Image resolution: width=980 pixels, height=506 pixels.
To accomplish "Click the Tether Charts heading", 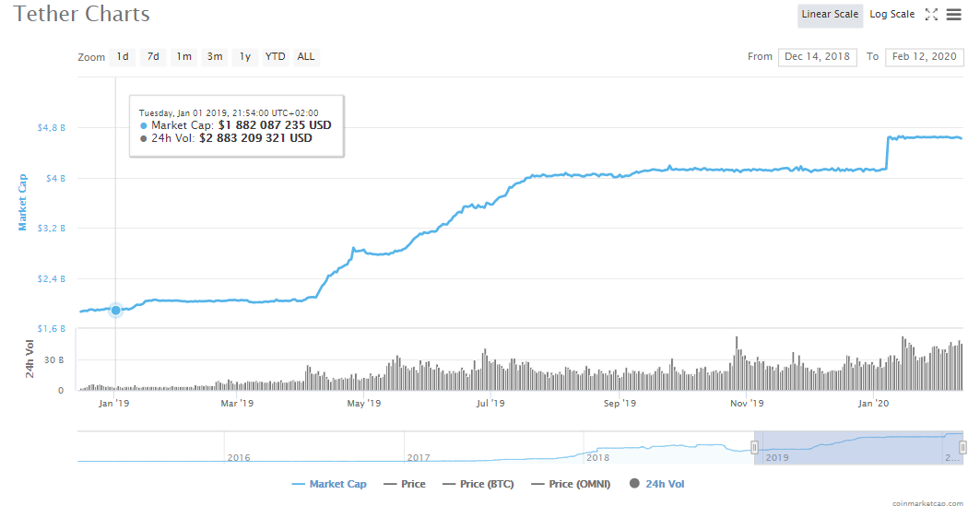I will 82,14.
